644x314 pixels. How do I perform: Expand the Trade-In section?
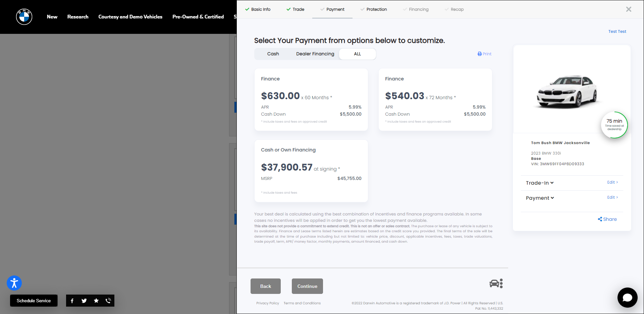540,183
